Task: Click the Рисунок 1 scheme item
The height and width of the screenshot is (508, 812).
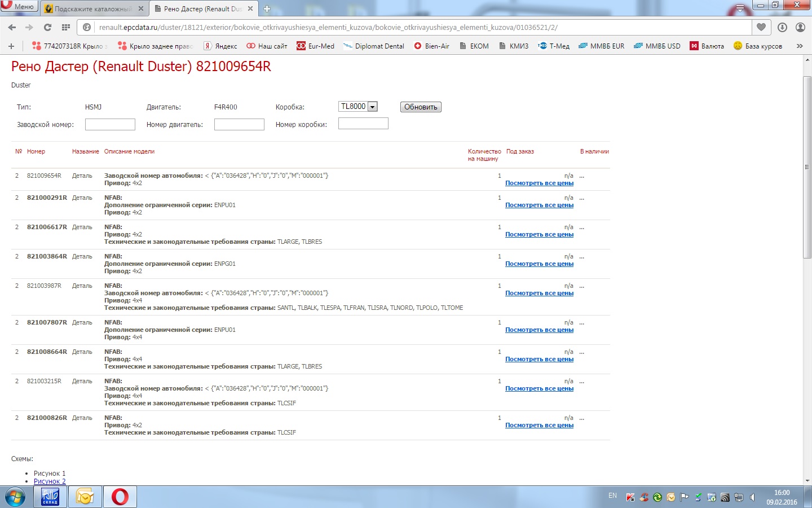Action: [50, 474]
